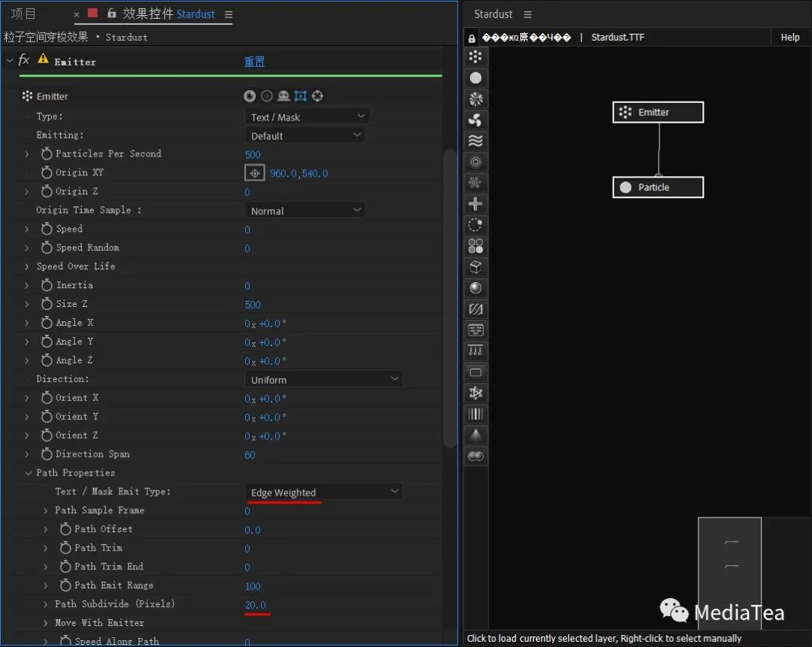Click the four-circles icon in Stardust toolbar
812x647 pixels.
coord(475,245)
